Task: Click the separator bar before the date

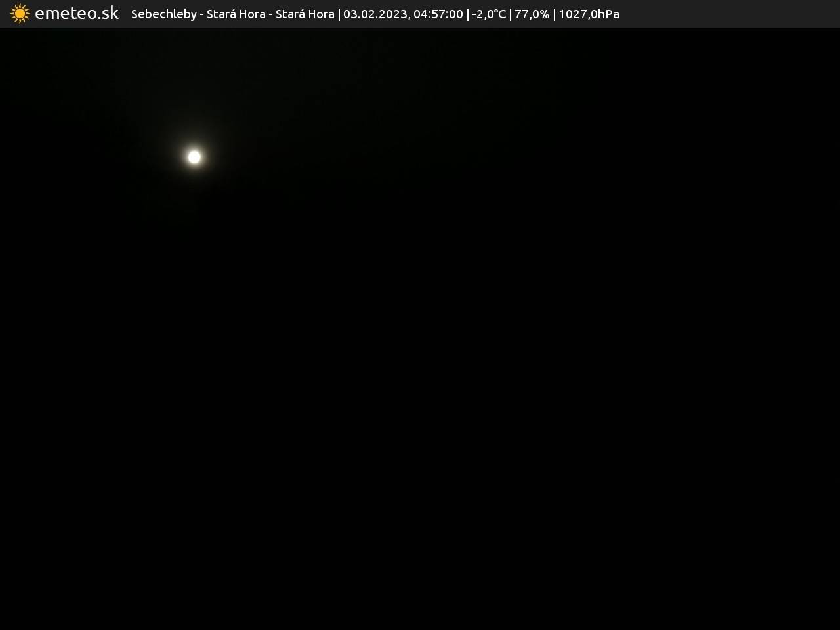Action: 339,14
